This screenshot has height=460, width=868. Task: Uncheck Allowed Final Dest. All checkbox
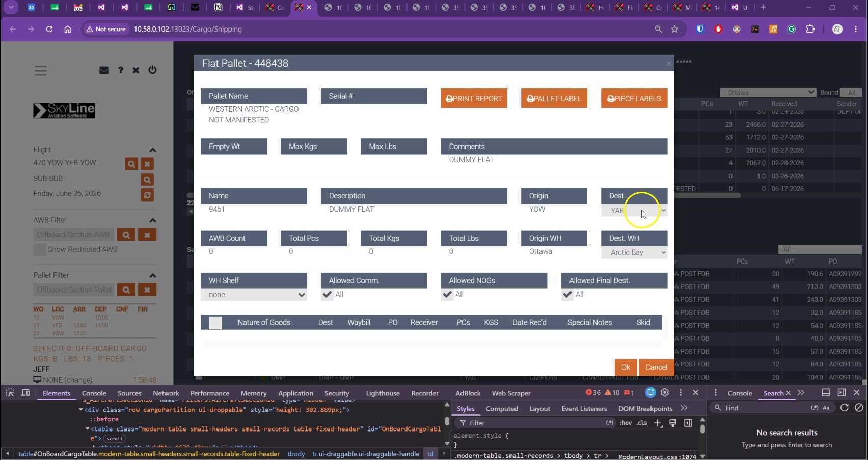pos(567,295)
